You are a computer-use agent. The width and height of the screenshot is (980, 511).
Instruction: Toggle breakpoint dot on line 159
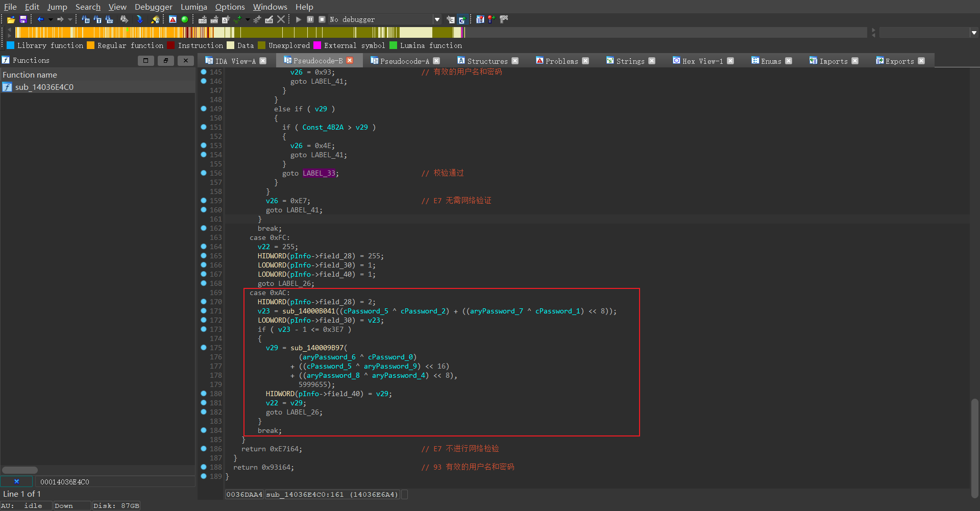(204, 201)
